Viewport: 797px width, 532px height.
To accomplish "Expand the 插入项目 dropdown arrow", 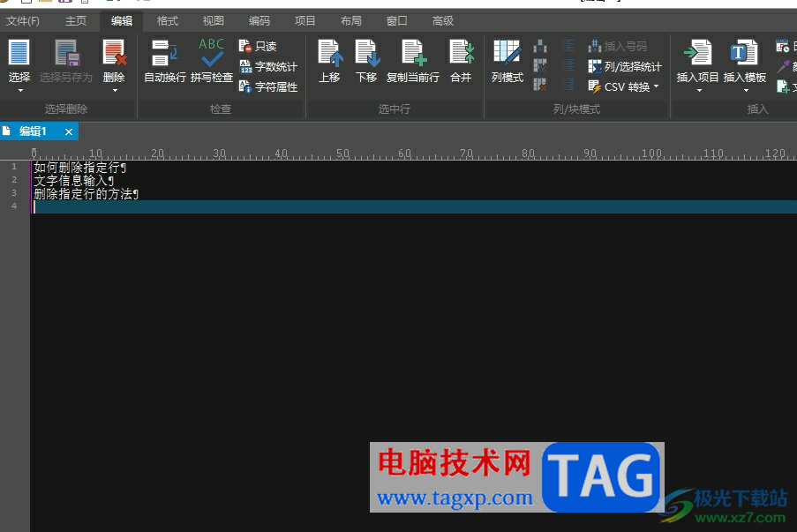I will tap(699, 91).
